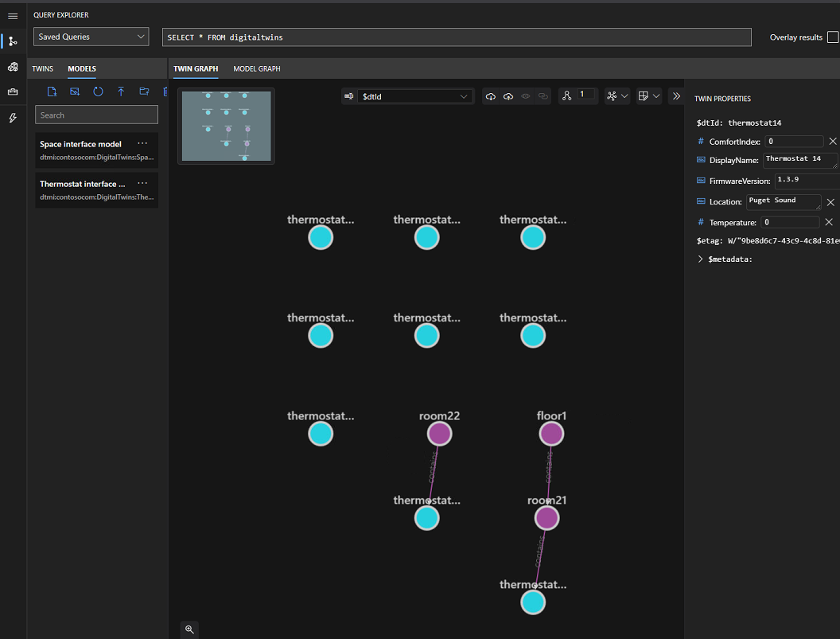Open options for Space interface model
The height and width of the screenshot is (639, 840).
[142, 143]
